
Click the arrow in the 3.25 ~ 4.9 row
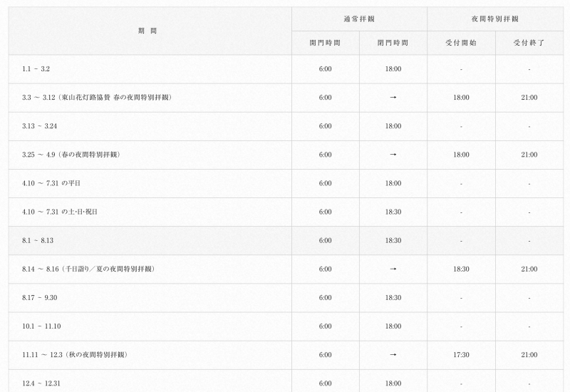pos(393,155)
